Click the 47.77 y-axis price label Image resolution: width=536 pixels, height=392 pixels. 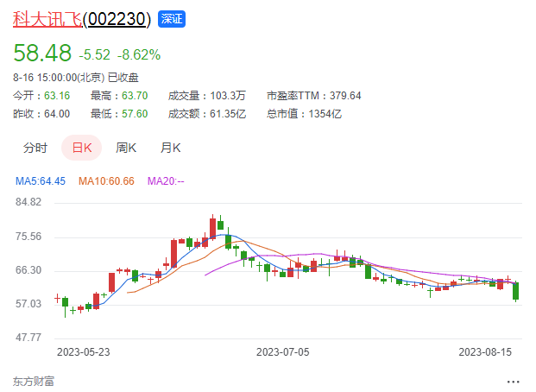click(x=28, y=338)
